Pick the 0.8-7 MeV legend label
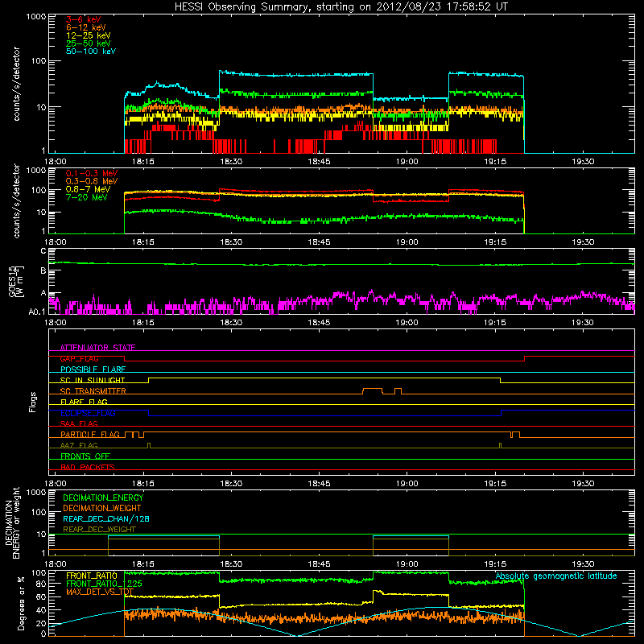The image size is (644, 644). [88, 189]
